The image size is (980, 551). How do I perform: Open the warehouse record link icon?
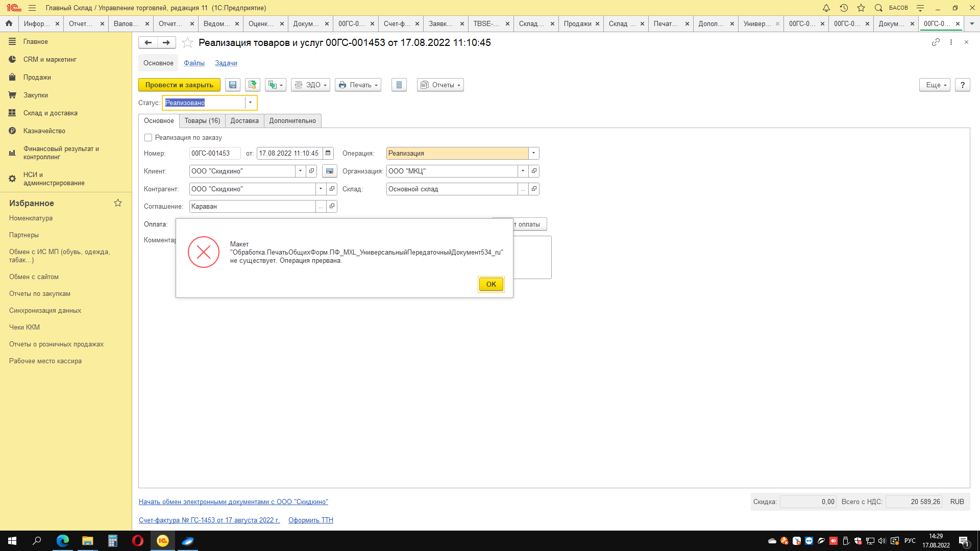pos(534,189)
